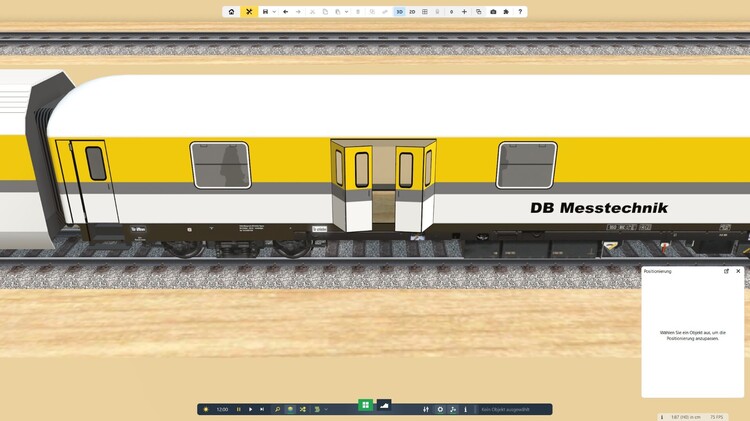The image size is (750, 421).
Task: Click the info icon in status corner
Action: [x=662, y=417]
